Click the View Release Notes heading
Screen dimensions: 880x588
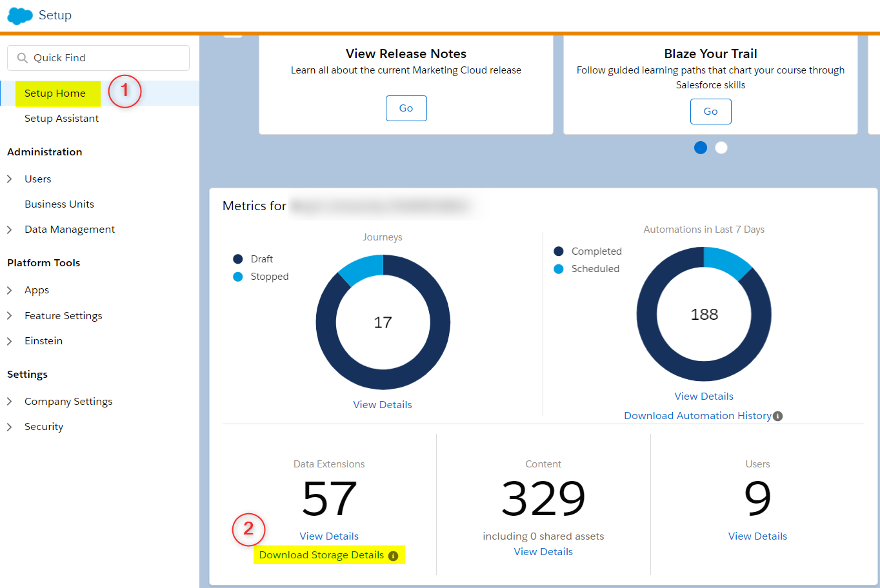[406, 54]
